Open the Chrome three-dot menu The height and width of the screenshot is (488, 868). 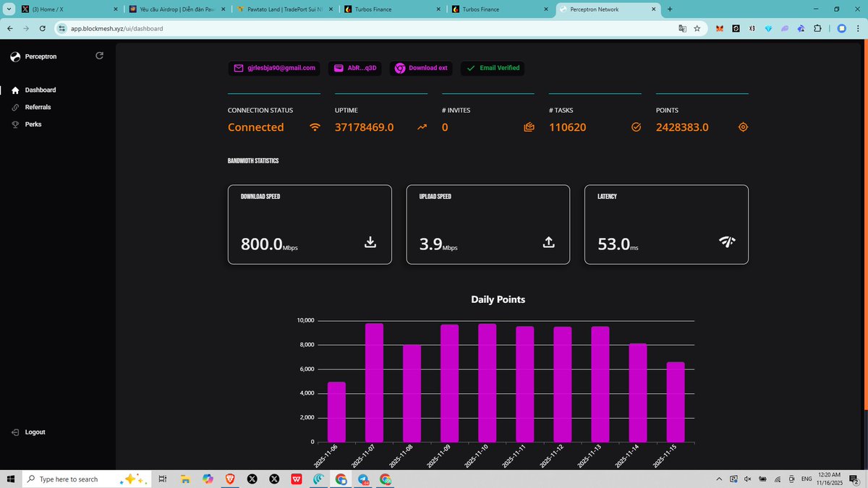tap(859, 29)
